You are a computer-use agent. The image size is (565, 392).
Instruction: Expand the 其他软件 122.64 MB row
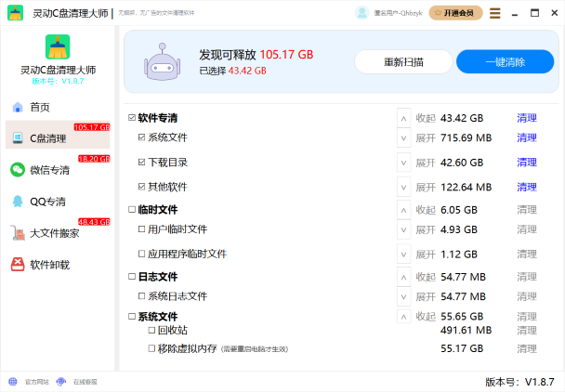pos(403,188)
